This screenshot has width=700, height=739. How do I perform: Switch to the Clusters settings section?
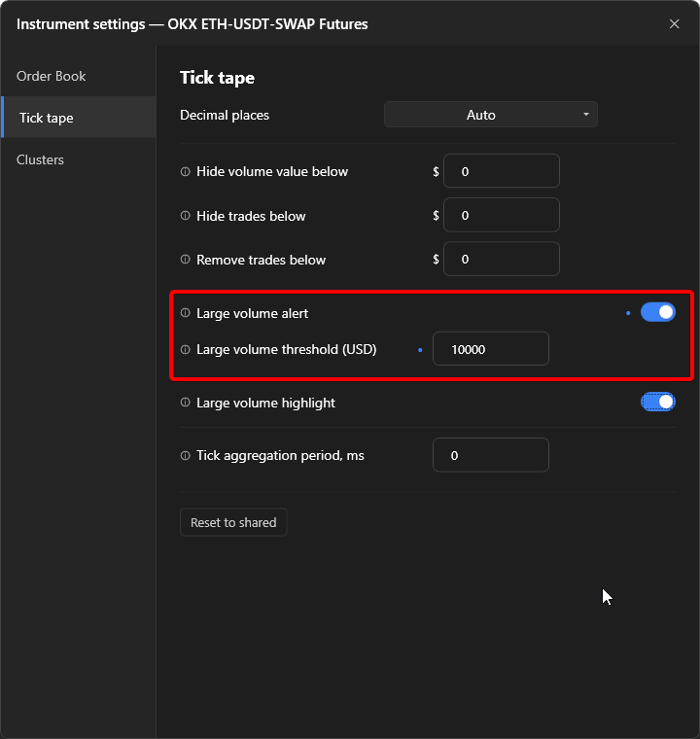pos(78,159)
